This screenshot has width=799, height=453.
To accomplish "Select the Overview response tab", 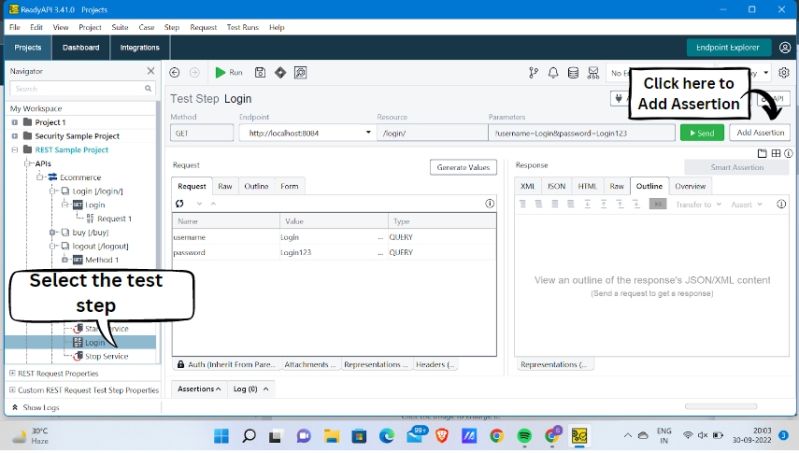I will [690, 186].
